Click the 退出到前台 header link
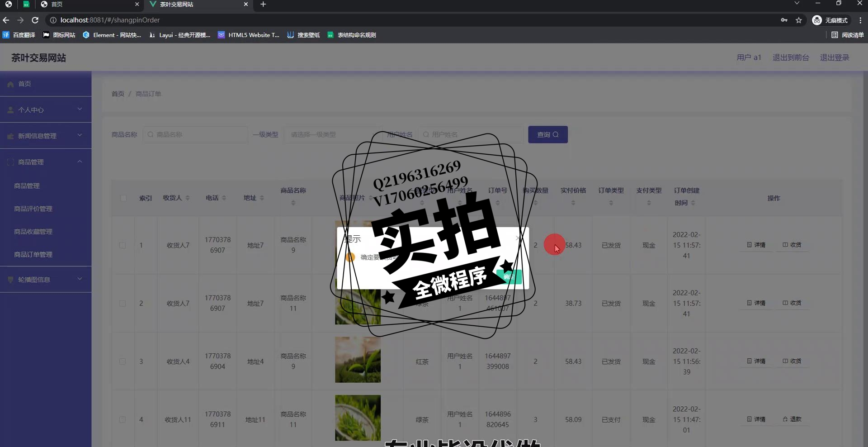Viewport: 868px width, 447px height. [x=790, y=57]
